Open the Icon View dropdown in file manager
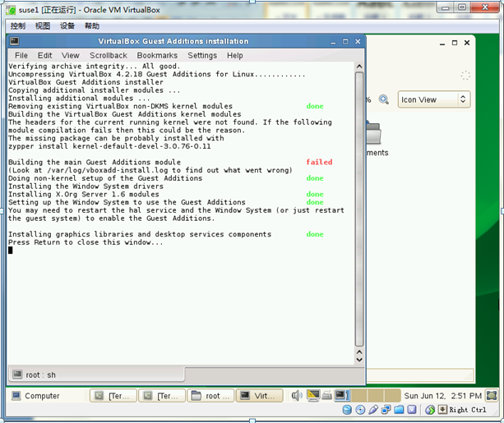Viewport: 504px width, 423px height. pyautogui.click(x=434, y=99)
